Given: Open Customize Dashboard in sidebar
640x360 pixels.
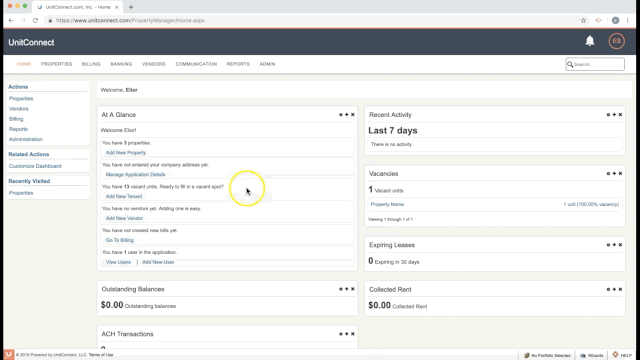Looking at the screenshot, I should point(35,166).
